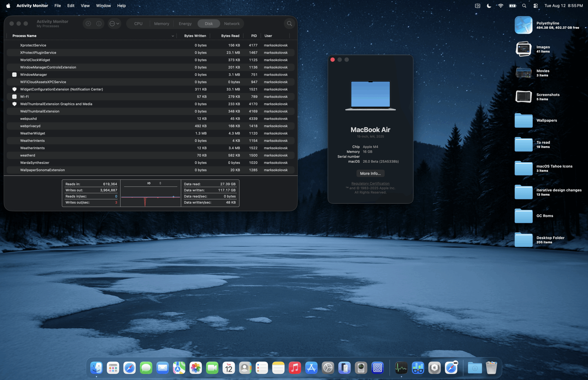This screenshot has width=588, height=380.
Task: Toggle IO graph type stepper
Action: (x=160, y=183)
